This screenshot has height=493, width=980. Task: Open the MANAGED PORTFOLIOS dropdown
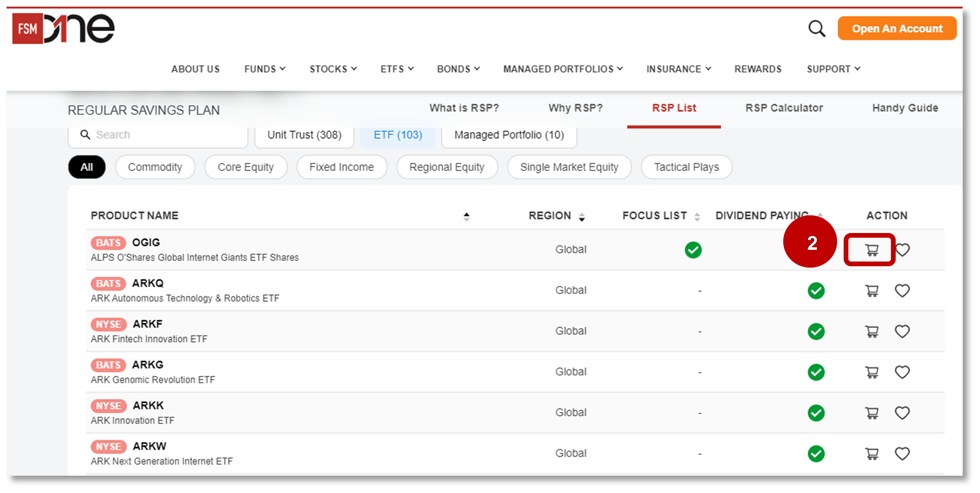click(x=562, y=69)
